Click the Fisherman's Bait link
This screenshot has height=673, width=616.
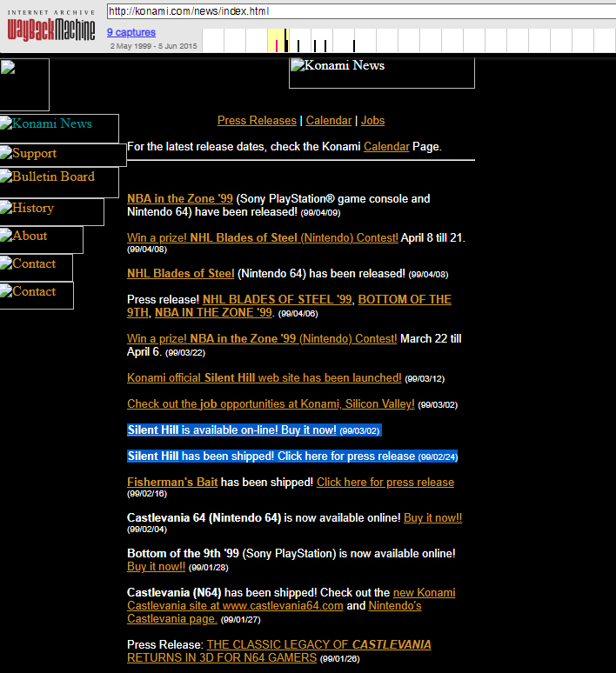pos(172,483)
